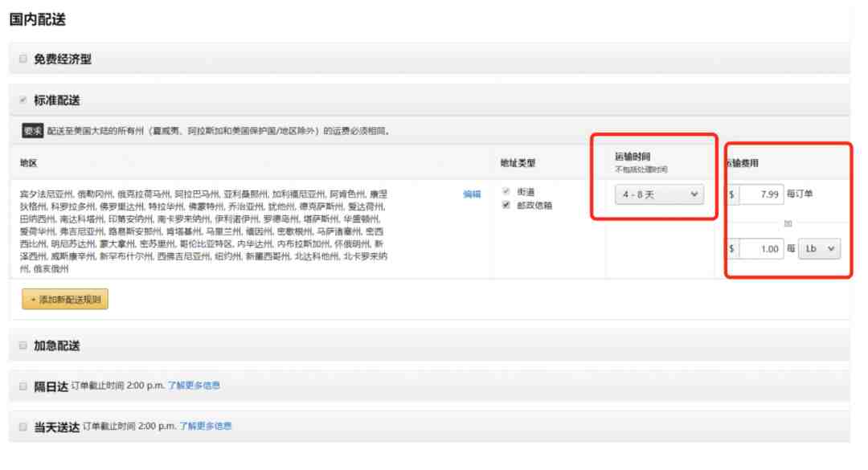The image size is (868, 470).
Task: Toggle the 邮政信箱 address type checkbox
Action: pyautogui.click(x=506, y=205)
